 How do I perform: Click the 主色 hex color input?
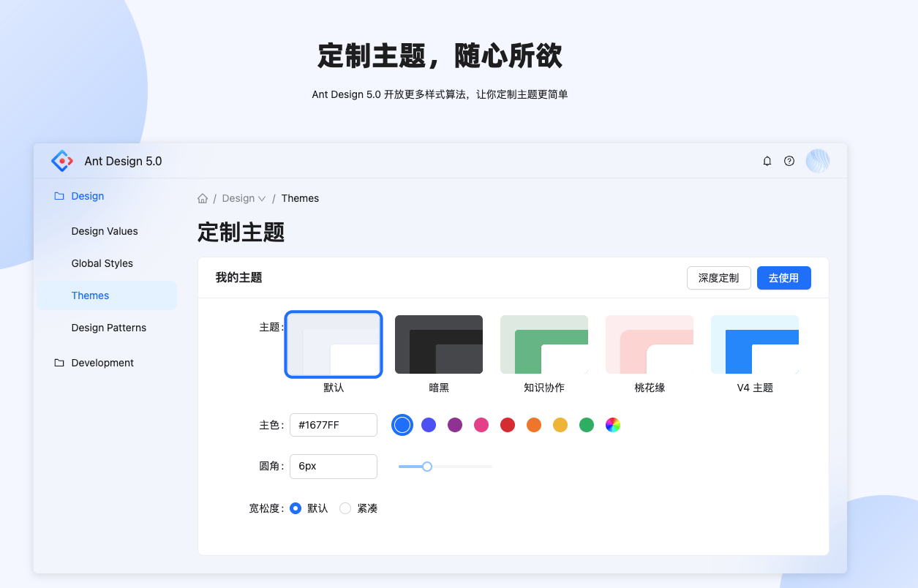pos(334,425)
